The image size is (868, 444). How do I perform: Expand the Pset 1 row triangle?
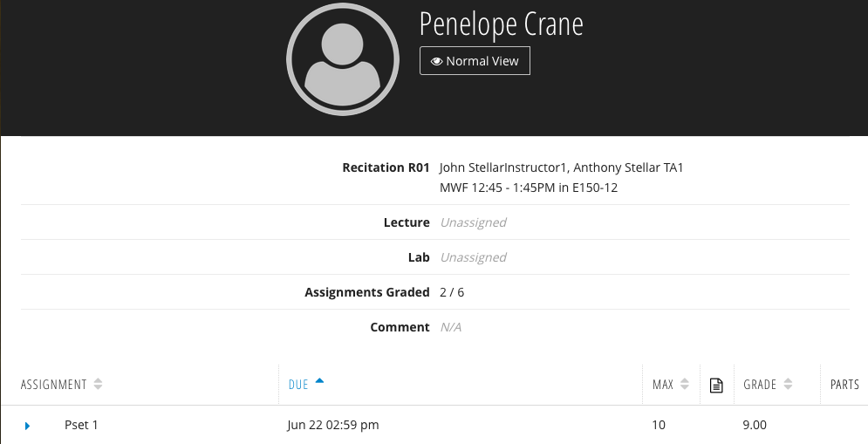[x=28, y=426]
